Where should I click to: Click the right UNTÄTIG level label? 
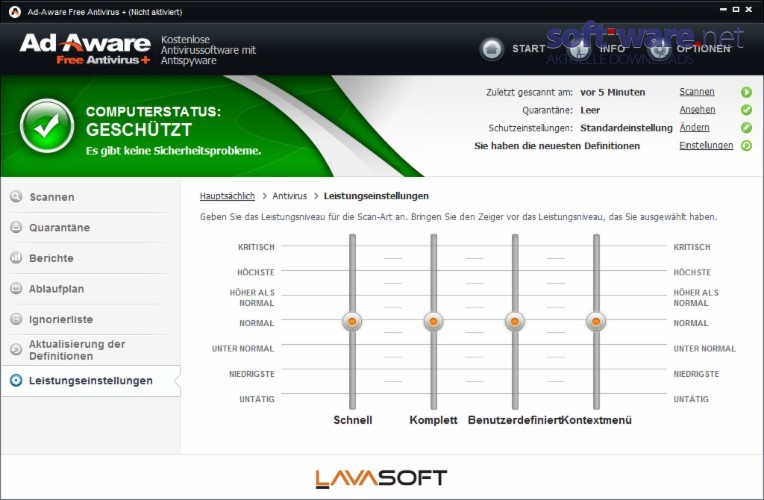click(691, 399)
